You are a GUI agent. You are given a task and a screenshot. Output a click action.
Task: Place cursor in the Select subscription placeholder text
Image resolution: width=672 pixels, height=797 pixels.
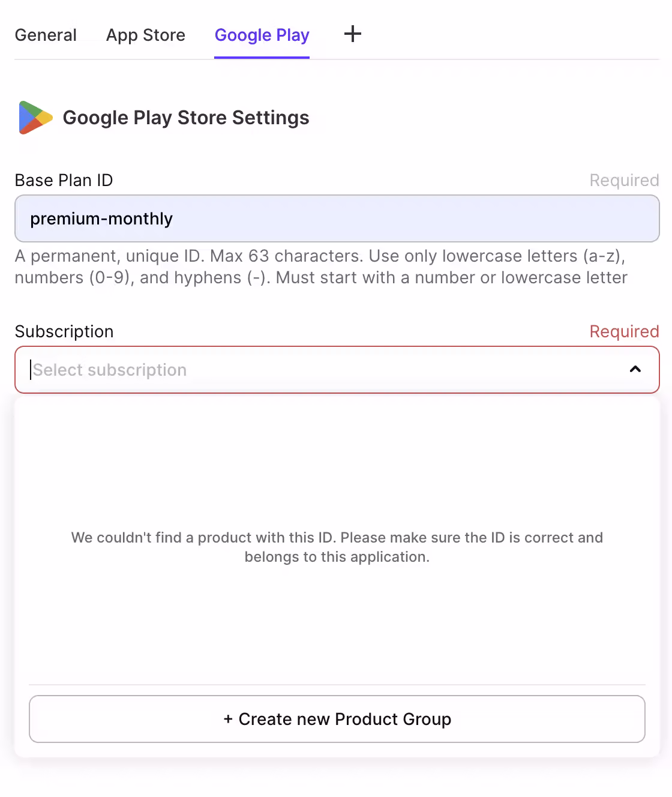(110, 370)
